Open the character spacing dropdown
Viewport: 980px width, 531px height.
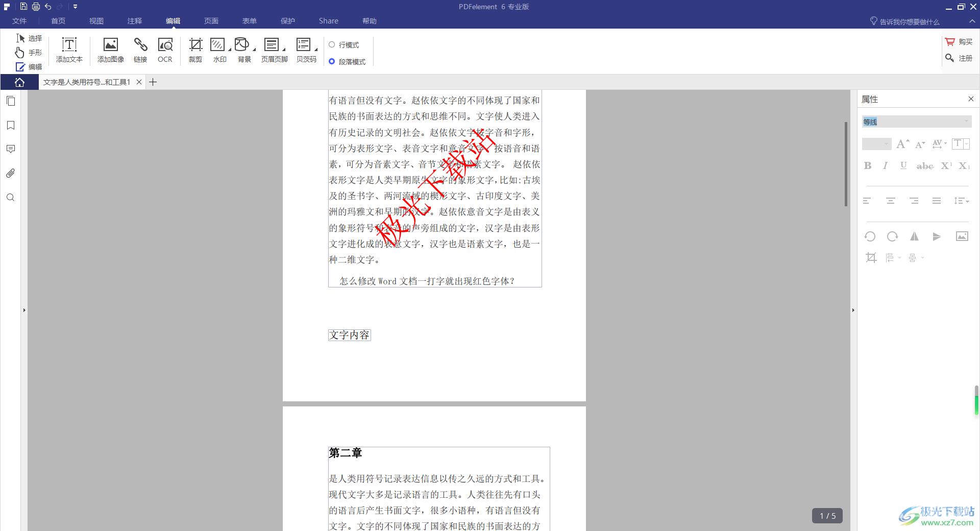click(939, 144)
